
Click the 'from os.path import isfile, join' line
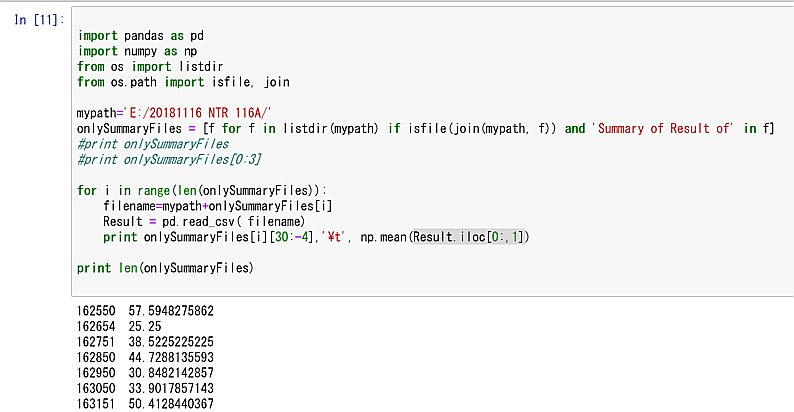[183, 82]
